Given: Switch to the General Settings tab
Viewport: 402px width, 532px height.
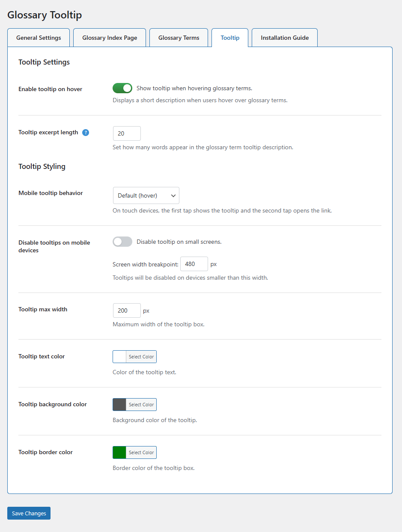Looking at the screenshot, I should coord(39,38).
